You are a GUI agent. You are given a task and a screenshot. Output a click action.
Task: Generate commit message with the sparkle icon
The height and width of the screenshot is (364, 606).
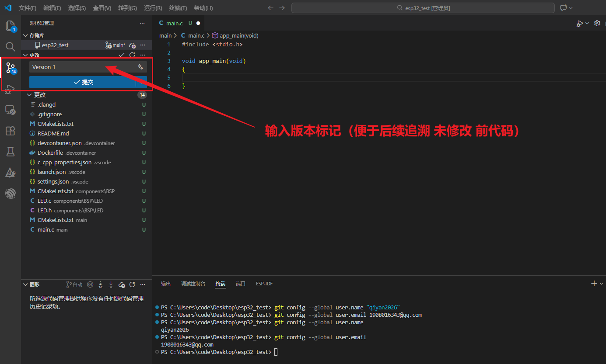point(141,67)
